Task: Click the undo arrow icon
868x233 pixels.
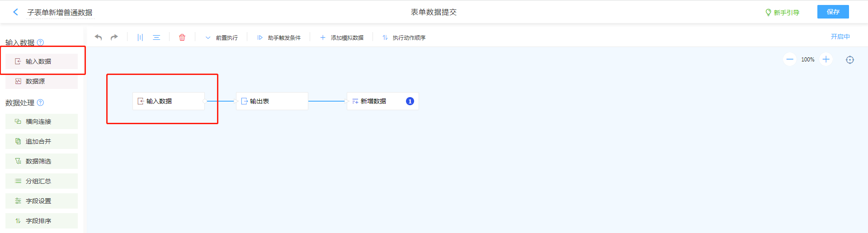Action: click(x=98, y=37)
